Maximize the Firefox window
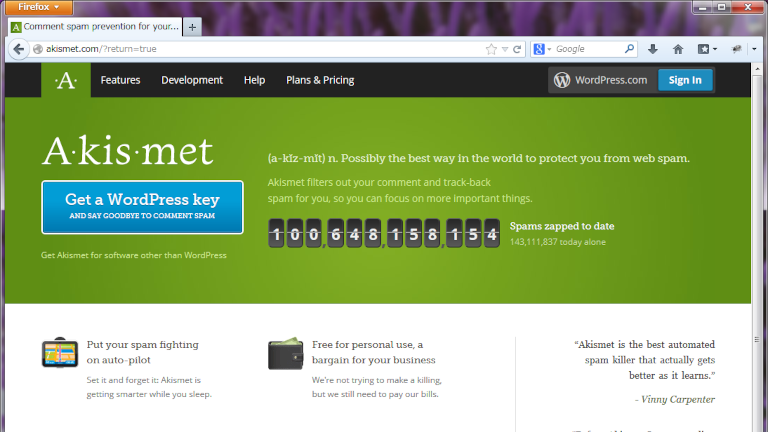 [721, 7]
